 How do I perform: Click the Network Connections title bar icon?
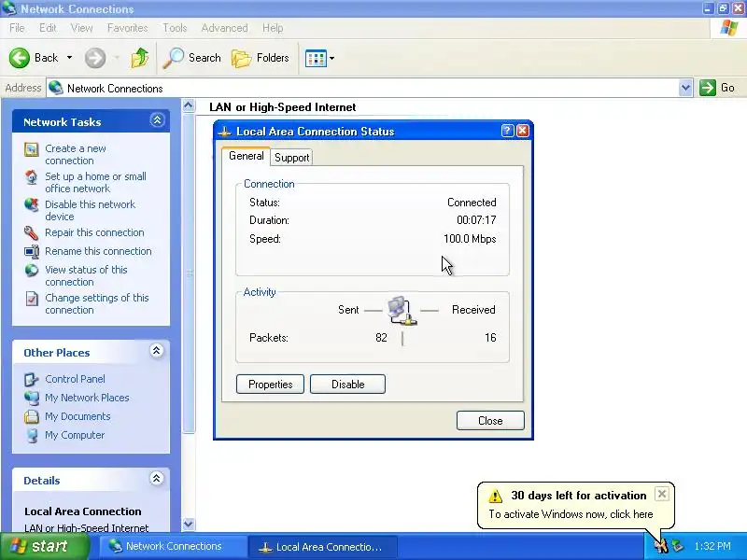pyautogui.click(x=8, y=8)
